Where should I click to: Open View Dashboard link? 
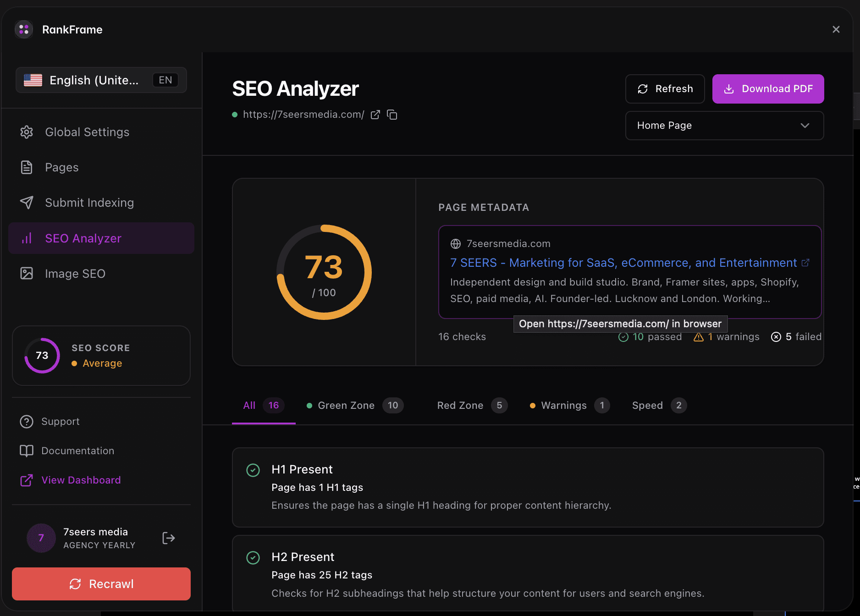coord(81,480)
